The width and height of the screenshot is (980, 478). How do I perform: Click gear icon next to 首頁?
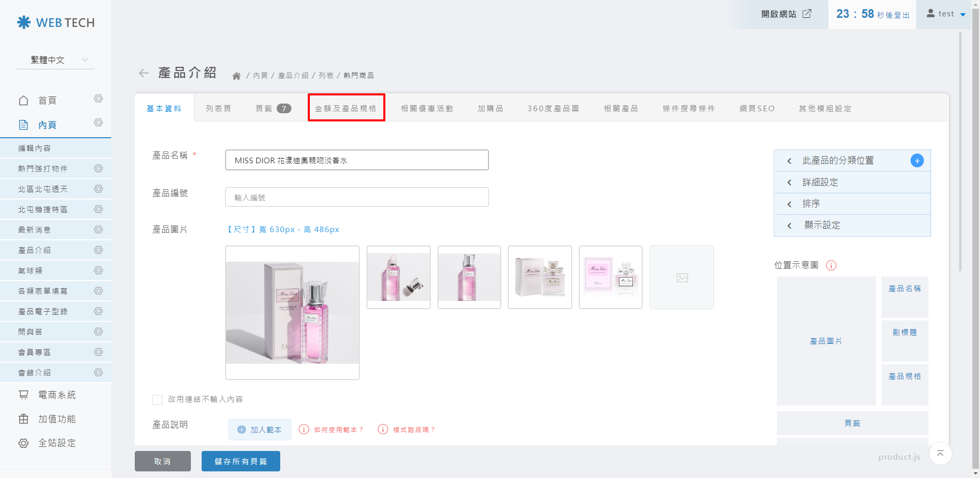tap(99, 98)
